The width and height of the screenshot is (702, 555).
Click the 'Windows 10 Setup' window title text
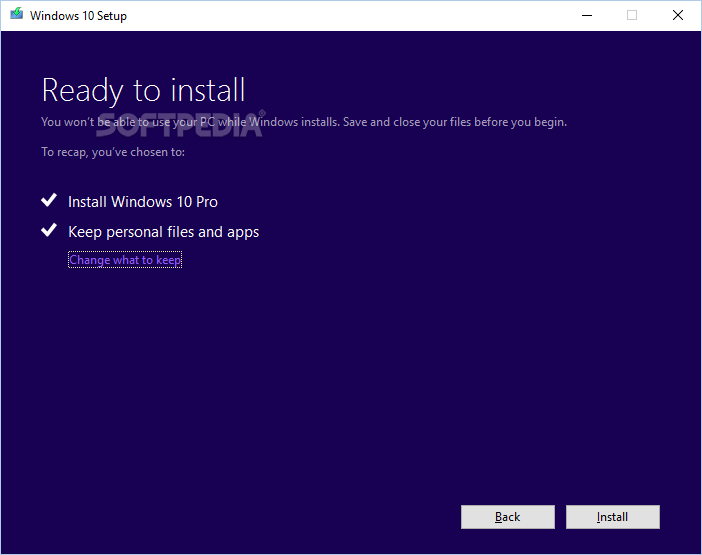(78, 16)
